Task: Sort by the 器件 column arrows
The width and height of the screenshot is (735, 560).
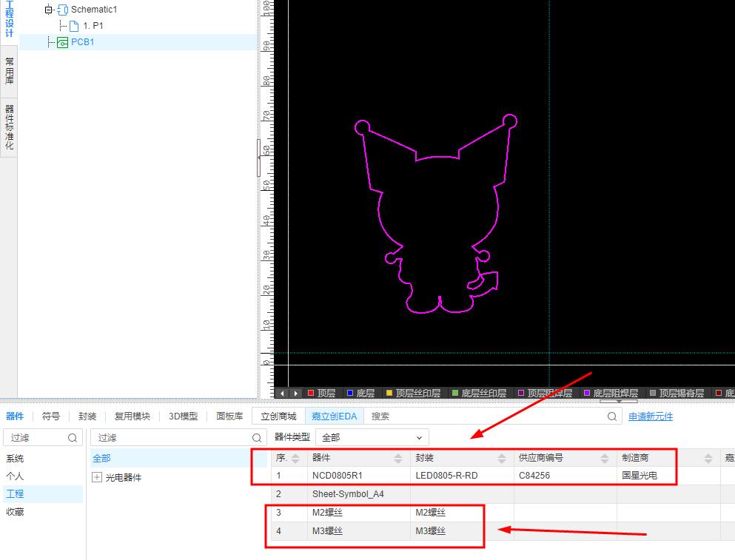Action: pyautogui.click(x=398, y=459)
